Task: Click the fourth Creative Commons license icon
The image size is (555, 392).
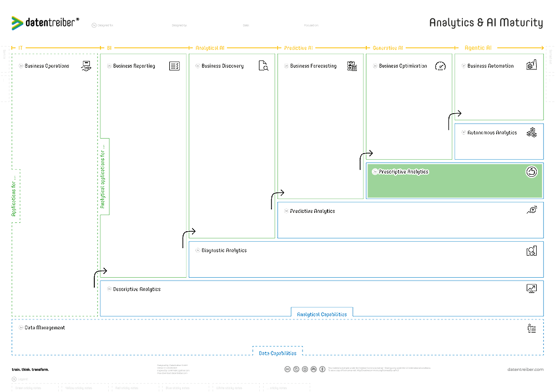Action: 314,369
